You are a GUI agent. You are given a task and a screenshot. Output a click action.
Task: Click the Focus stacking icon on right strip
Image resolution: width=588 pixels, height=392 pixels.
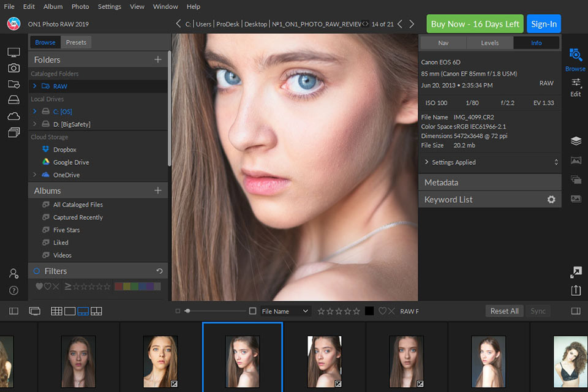point(576,198)
